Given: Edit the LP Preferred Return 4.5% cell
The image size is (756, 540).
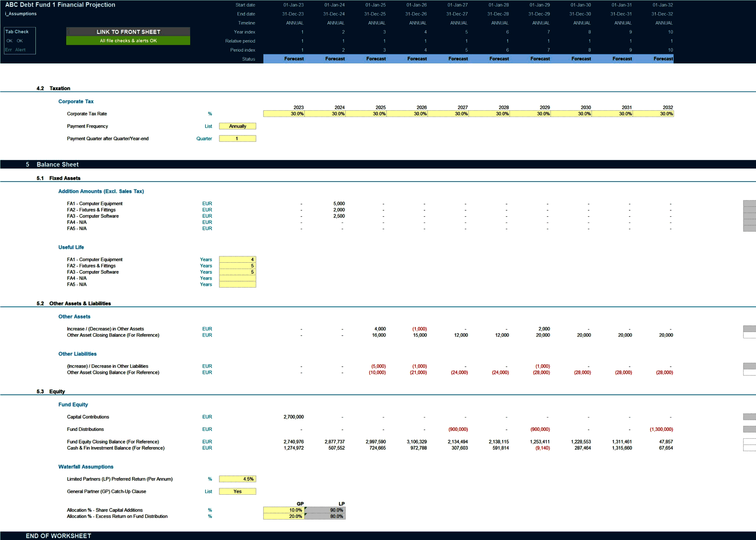Looking at the screenshot, I should click(237, 479).
